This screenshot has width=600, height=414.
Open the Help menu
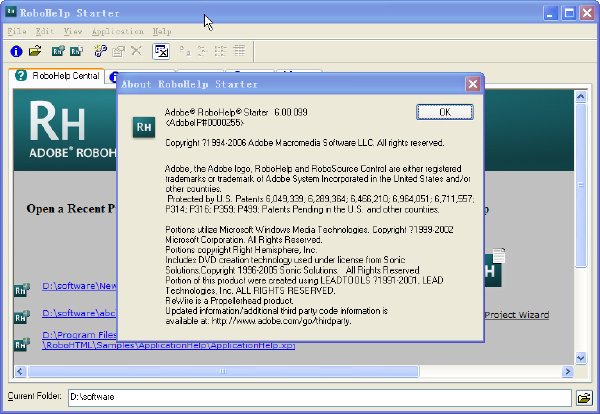coord(162,31)
